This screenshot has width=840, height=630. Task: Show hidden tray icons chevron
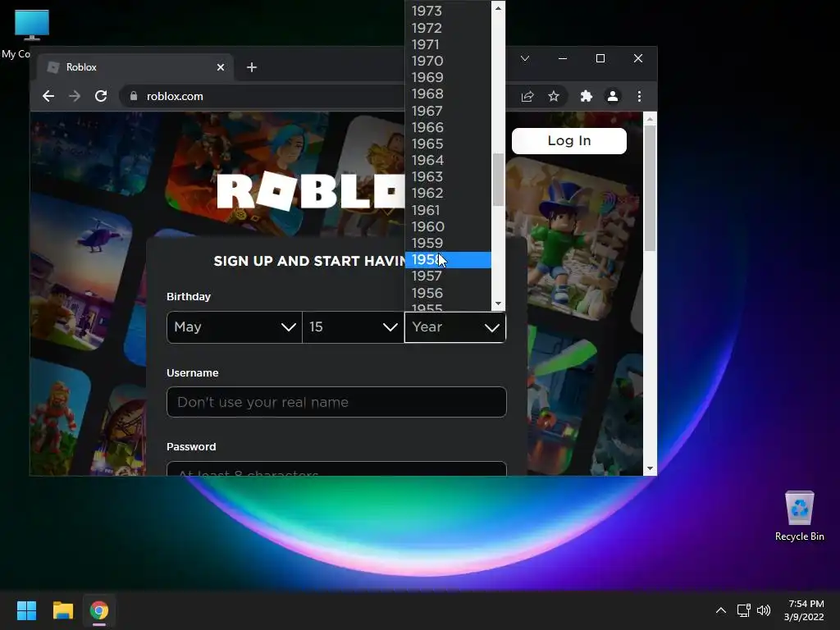721,610
